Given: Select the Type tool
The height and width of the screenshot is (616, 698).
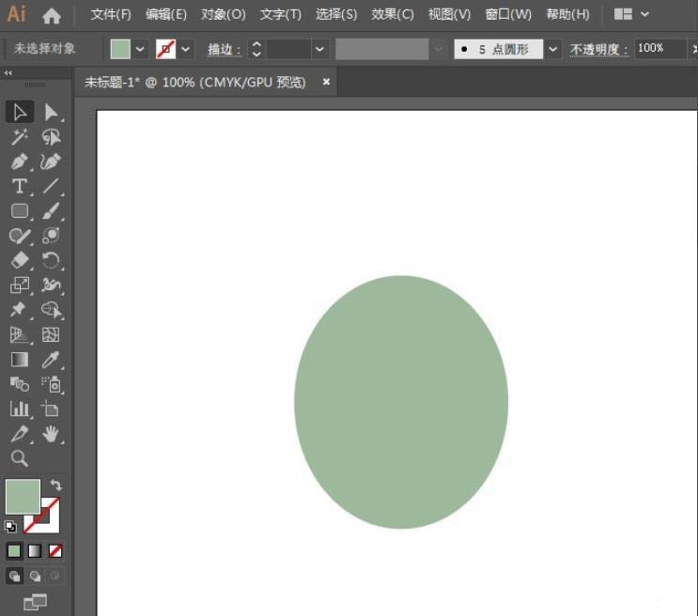Looking at the screenshot, I should (19, 186).
